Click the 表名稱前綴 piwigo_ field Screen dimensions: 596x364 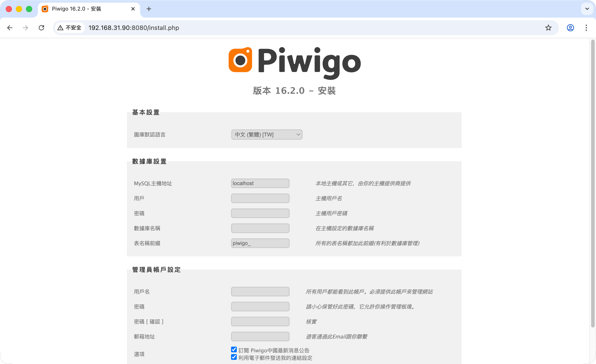[260, 243]
